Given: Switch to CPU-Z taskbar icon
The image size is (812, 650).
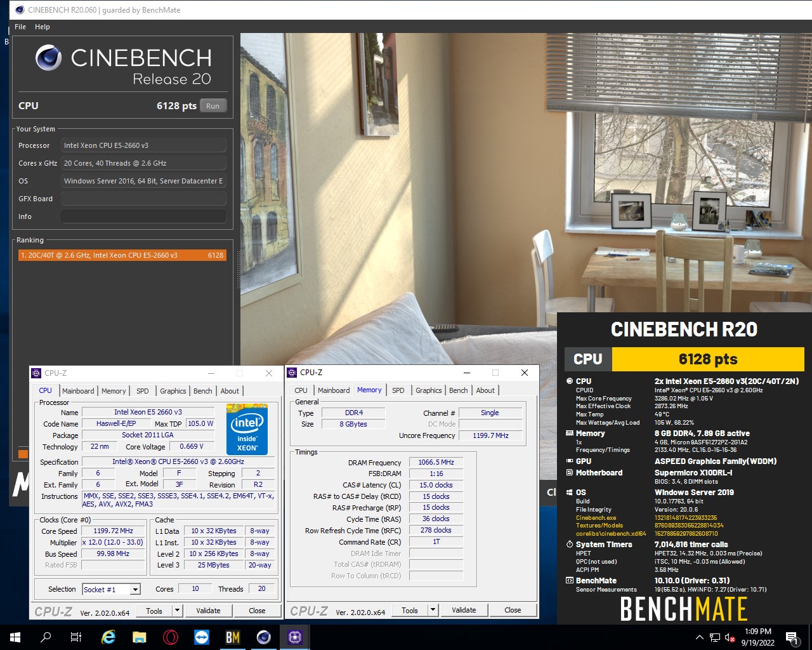Looking at the screenshot, I should tap(295, 637).
